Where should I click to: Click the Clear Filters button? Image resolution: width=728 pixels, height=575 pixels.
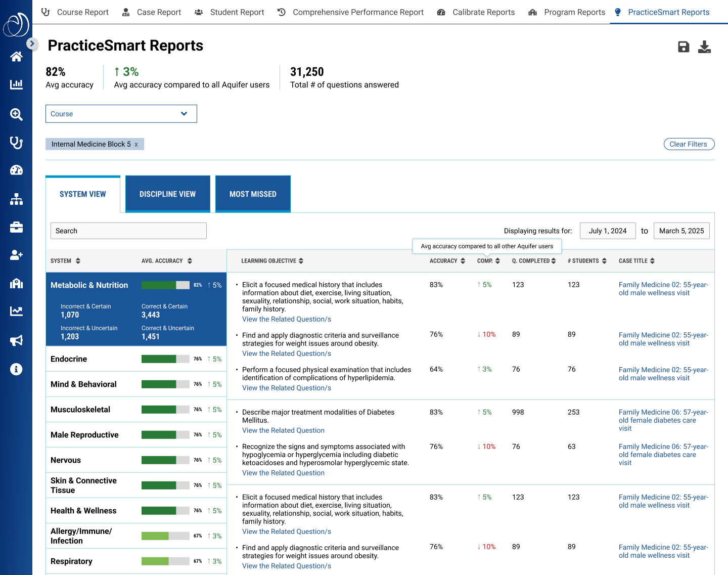pyautogui.click(x=689, y=144)
